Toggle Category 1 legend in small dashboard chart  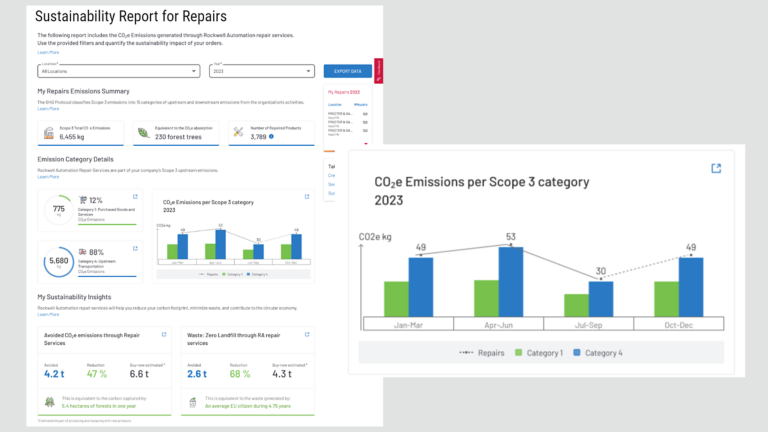coord(233,274)
